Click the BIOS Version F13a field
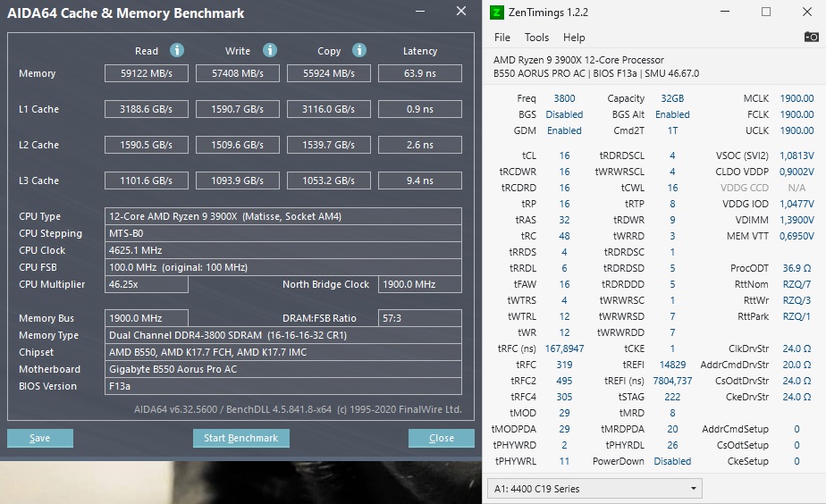Viewport: 826px width, 504px height. point(283,386)
